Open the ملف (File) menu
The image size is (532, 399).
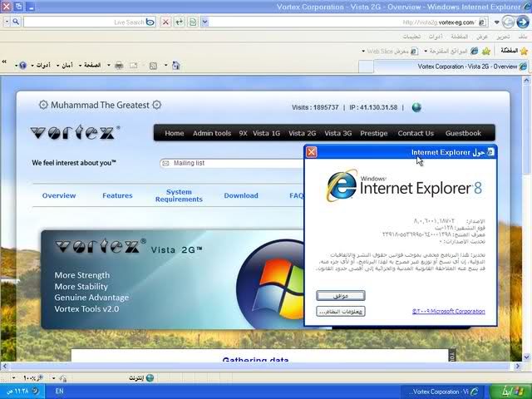tap(523, 37)
